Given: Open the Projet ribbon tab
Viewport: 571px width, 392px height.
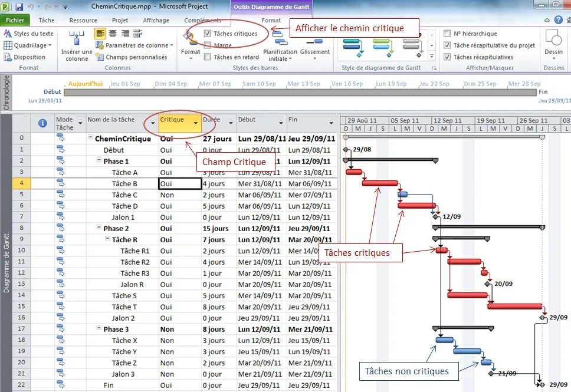Looking at the screenshot, I should 120,21.
